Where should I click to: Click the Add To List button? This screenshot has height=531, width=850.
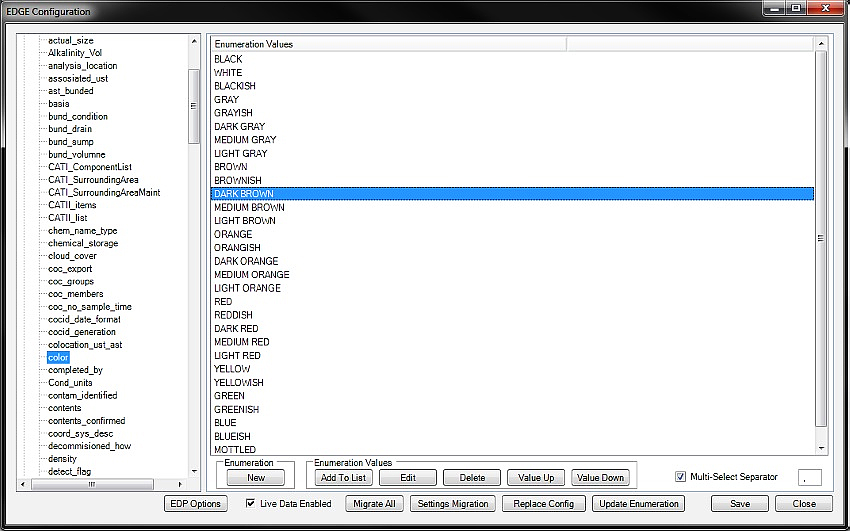(344, 478)
